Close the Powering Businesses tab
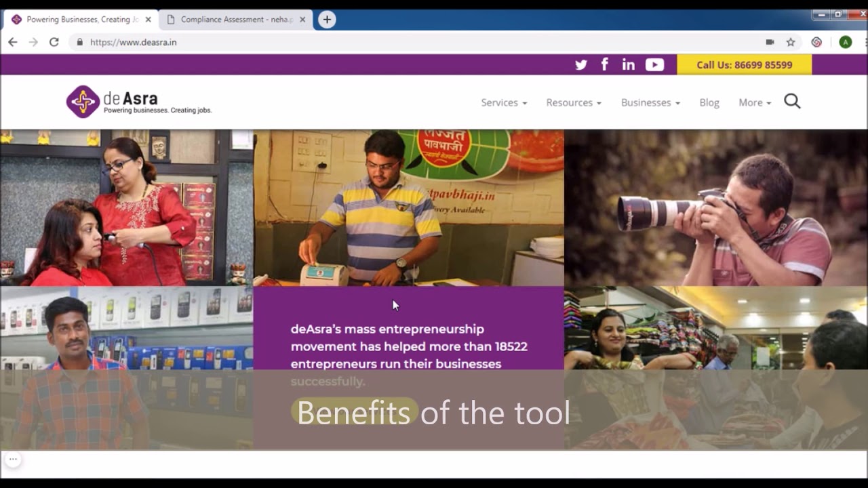Screen dimensions: 868x488 click(x=149, y=20)
